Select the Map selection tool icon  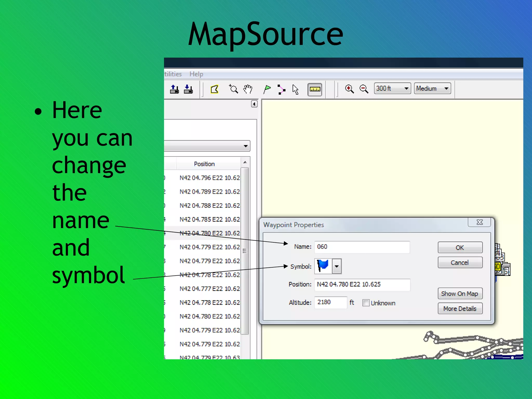coord(215,89)
